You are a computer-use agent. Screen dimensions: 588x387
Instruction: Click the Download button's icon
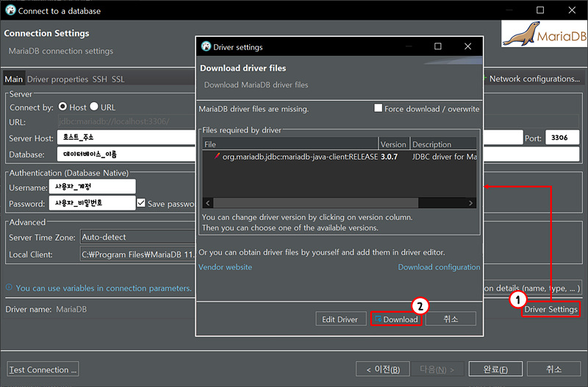point(378,319)
